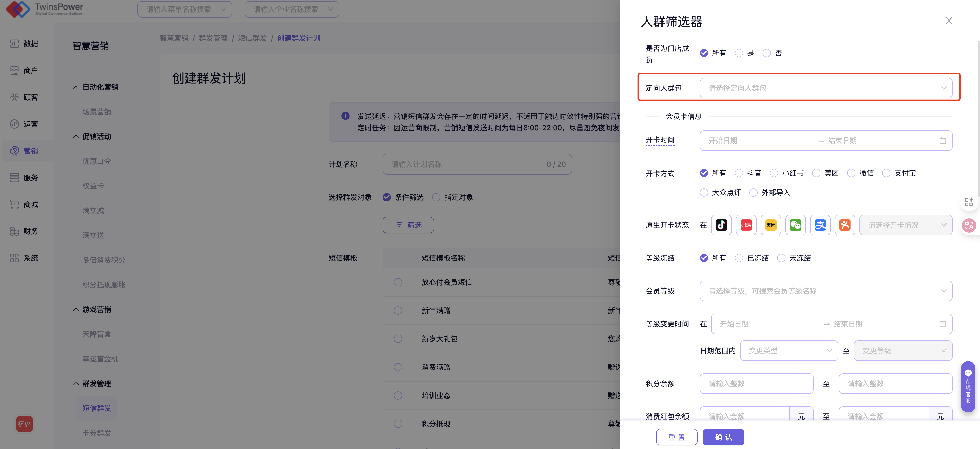The height and width of the screenshot is (449, 980).
Task: Select the Dianping orange platform icon
Action: pyautogui.click(x=845, y=225)
